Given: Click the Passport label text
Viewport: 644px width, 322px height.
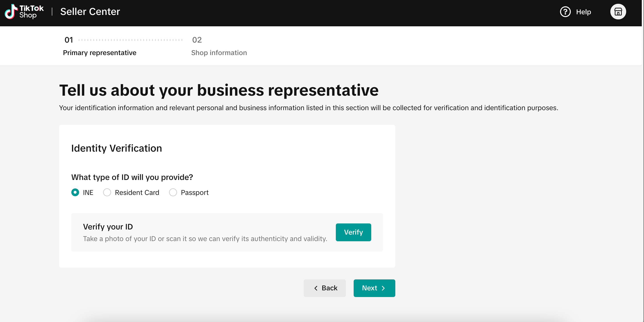Looking at the screenshot, I should click(195, 192).
